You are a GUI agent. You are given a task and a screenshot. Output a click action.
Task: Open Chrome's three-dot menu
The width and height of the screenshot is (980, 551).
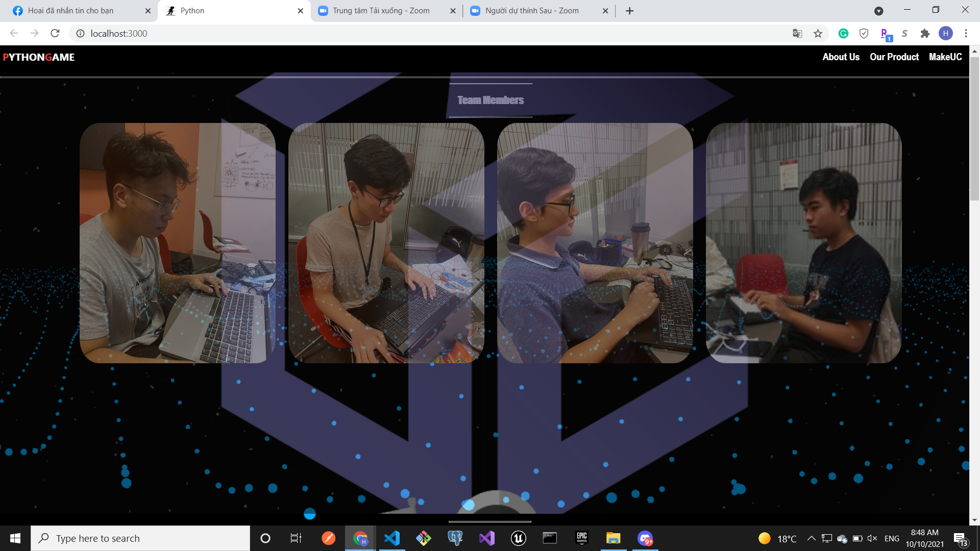tap(966, 34)
